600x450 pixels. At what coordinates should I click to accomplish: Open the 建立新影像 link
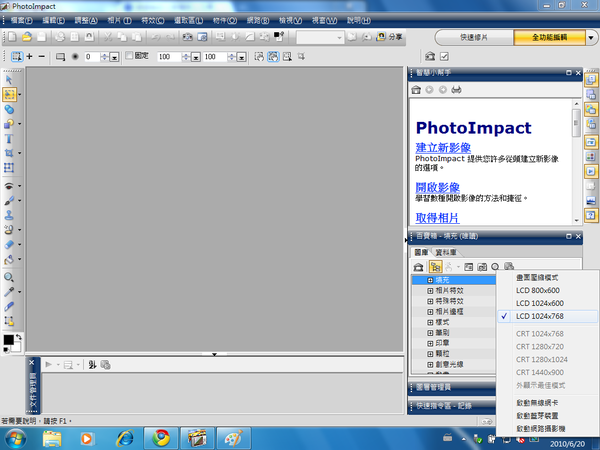click(443, 147)
